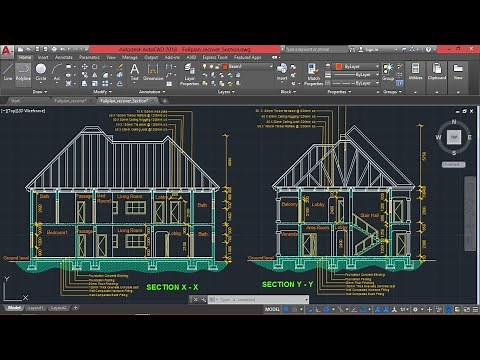Toggle snap mode in status bar
Viewport: 480px width, 360px height.
click(294, 309)
